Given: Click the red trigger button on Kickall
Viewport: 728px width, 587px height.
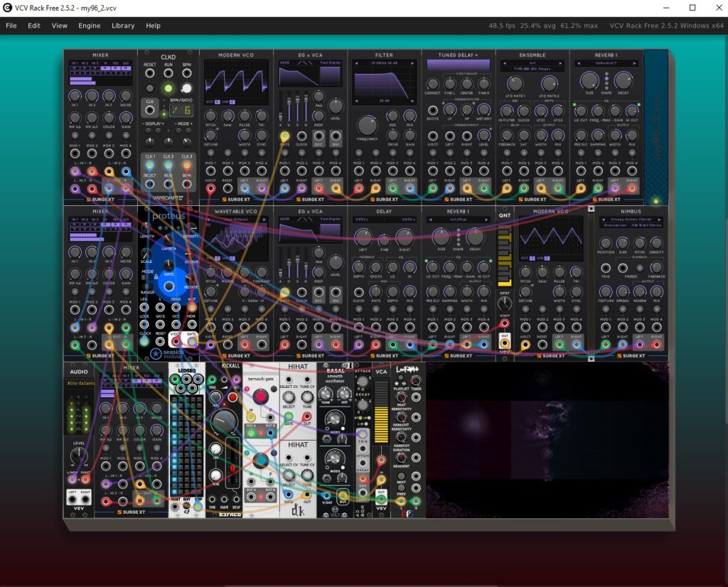Looking at the screenshot, I should pyautogui.click(x=232, y=398).
